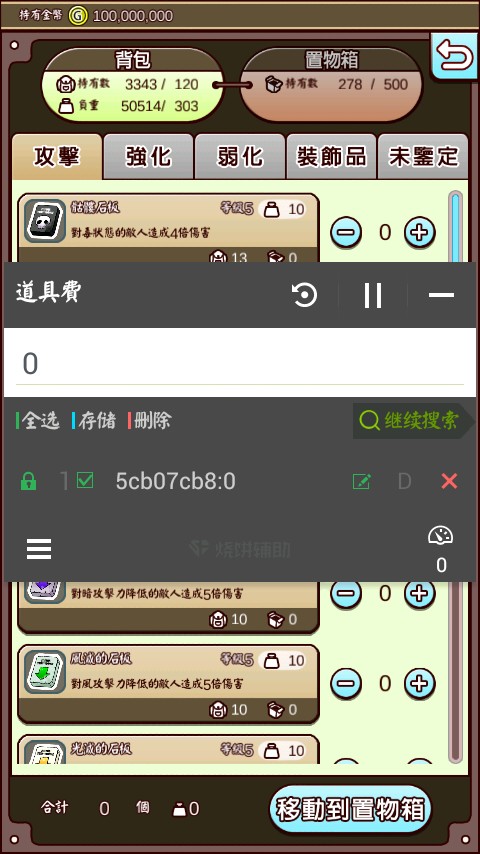This screenshot has width=480, height=854.
Task: Increase the 骷髏石板 quantity with the plus
Action: pyautogui.click(x=420, y=233)
